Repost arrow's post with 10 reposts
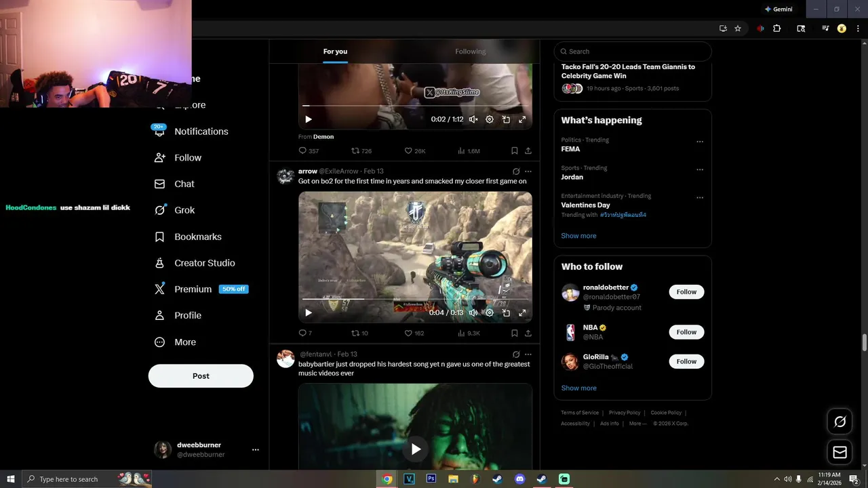The image size is (868, 488). coord(359,333)
